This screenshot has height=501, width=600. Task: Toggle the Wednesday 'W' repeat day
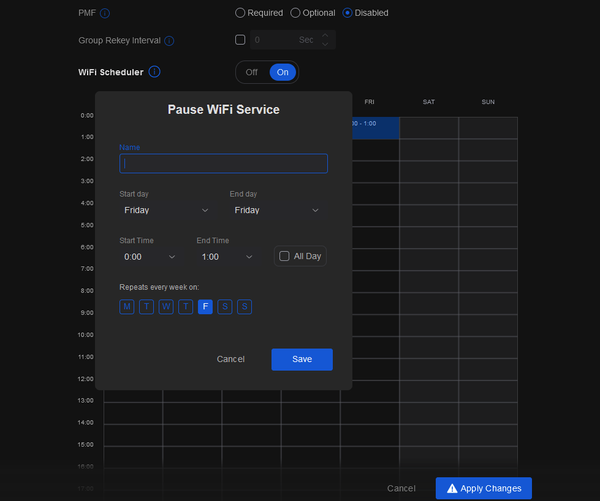pos(166,307)
